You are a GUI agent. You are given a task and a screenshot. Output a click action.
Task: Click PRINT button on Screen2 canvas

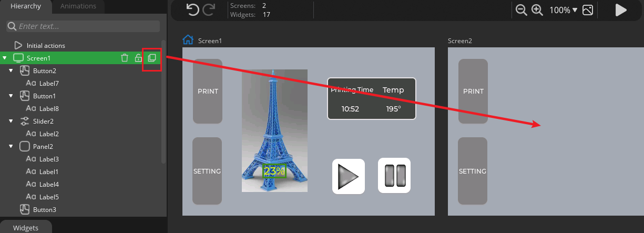(473, 92)
